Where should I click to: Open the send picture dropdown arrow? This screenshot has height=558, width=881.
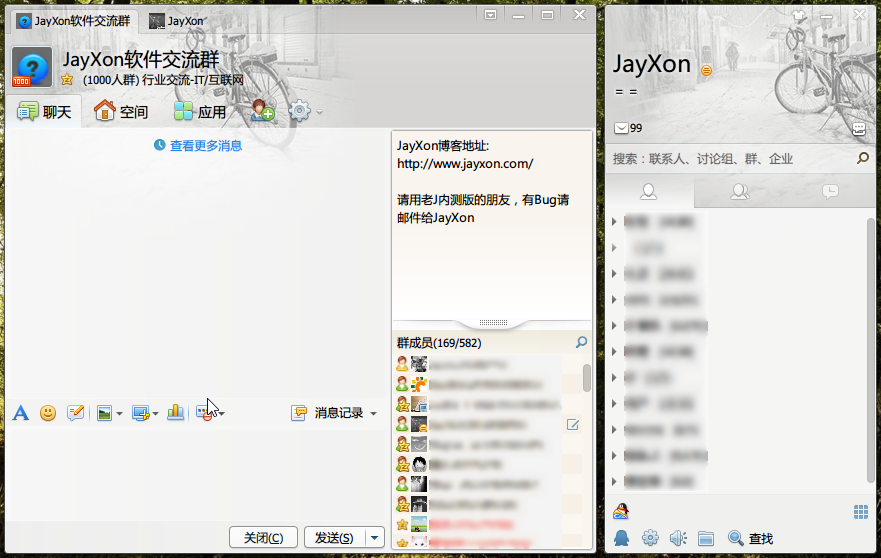120,414
